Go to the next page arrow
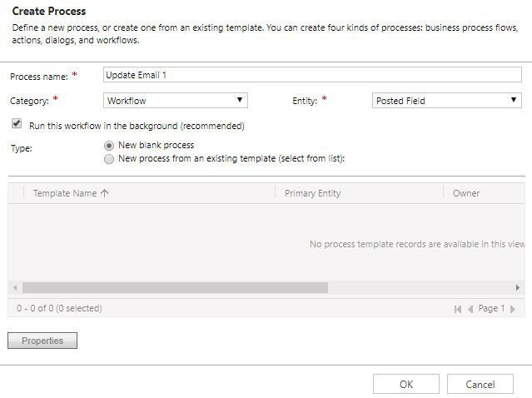The width and height of the screenshot is (532, 398). [x=513, y=309]
